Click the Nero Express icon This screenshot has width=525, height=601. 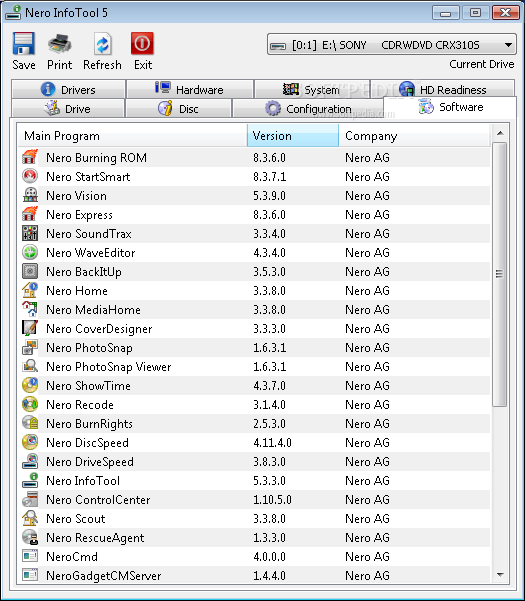[30, 214]
